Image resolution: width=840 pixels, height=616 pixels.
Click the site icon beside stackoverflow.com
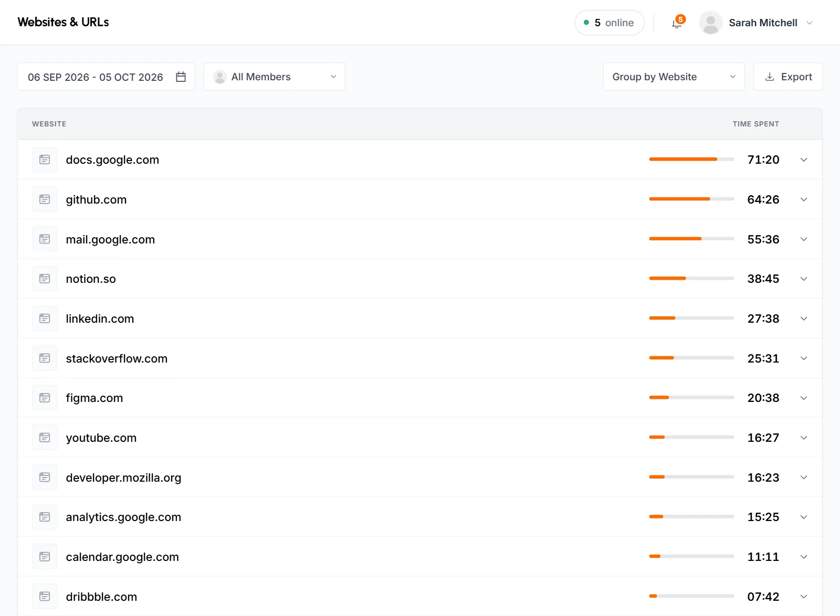coord(45,358)
